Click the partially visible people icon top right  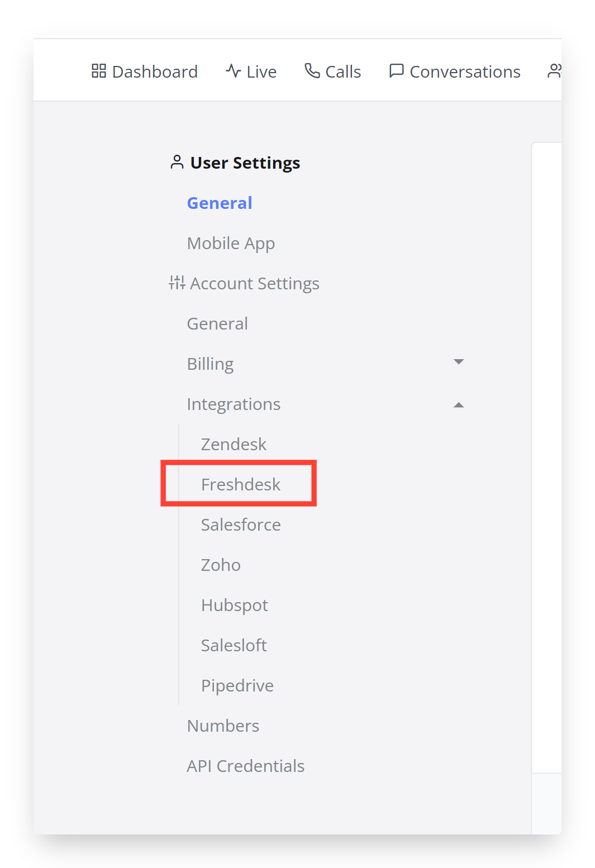click(555, 71)
